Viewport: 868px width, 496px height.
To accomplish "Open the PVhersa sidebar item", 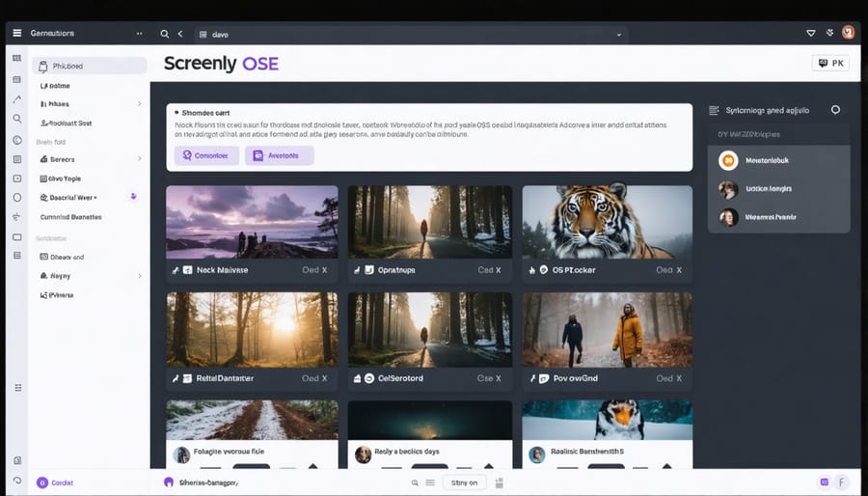I will tap(57, 295).
